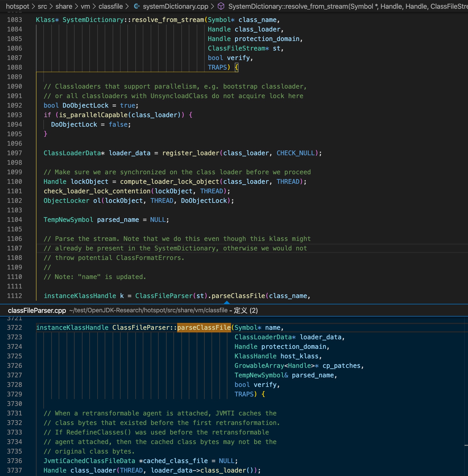Click the peek view scrollbar marker

[466, 445]
